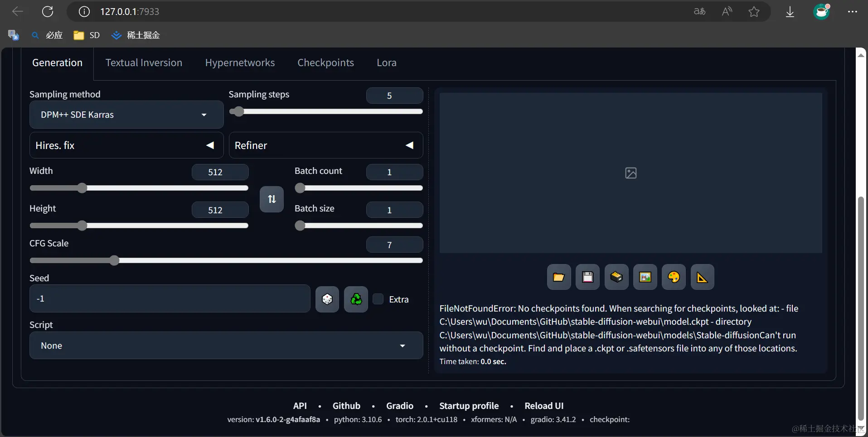
Task: Click the seed input field showing -1
Action: pos(170,299)
